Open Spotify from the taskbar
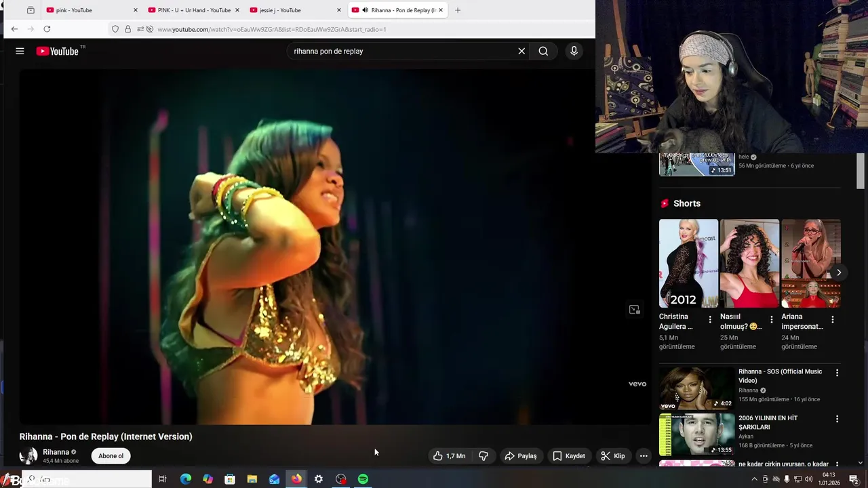 point(363,479)
